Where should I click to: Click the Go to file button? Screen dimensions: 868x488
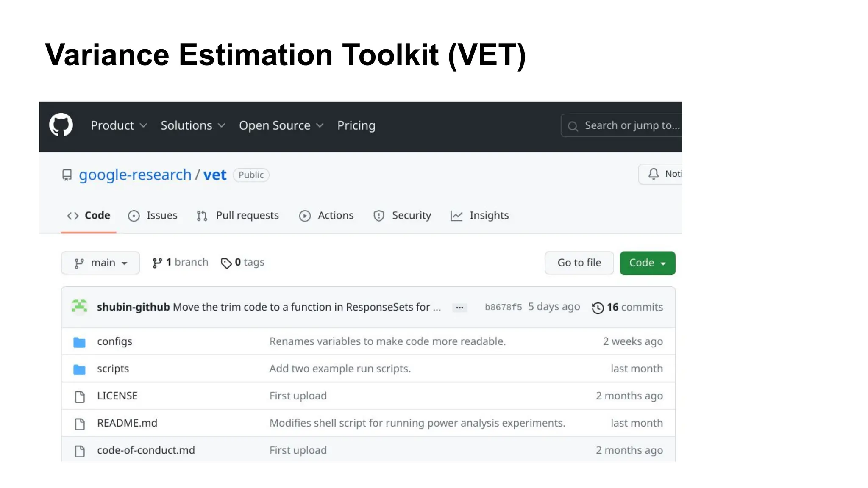pyautogui.click(x=579, y=263)
